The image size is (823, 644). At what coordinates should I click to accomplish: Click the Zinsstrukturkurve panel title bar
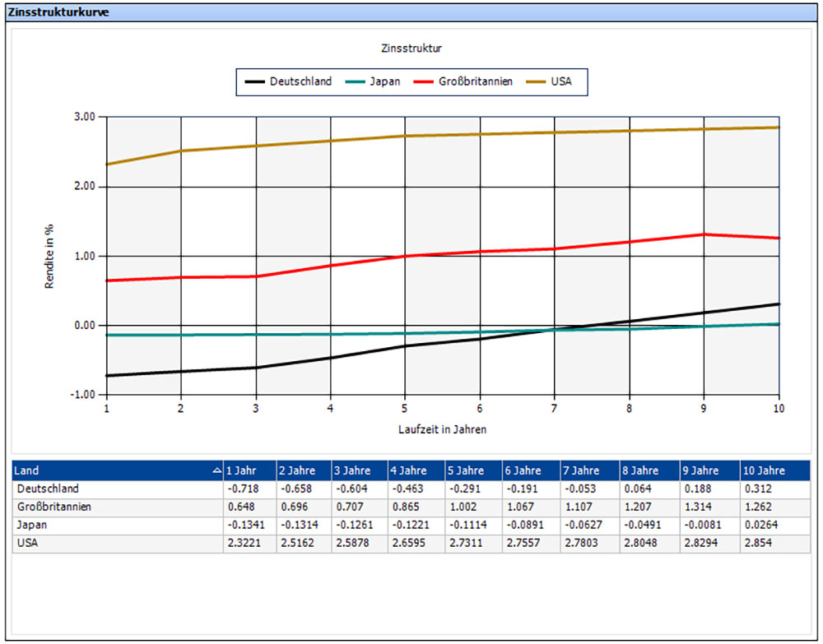(411, 12)
